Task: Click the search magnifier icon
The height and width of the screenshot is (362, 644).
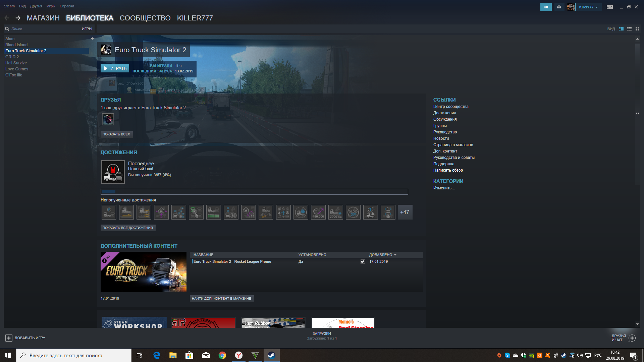Action: pyautogui.click(x=7, y=29)
